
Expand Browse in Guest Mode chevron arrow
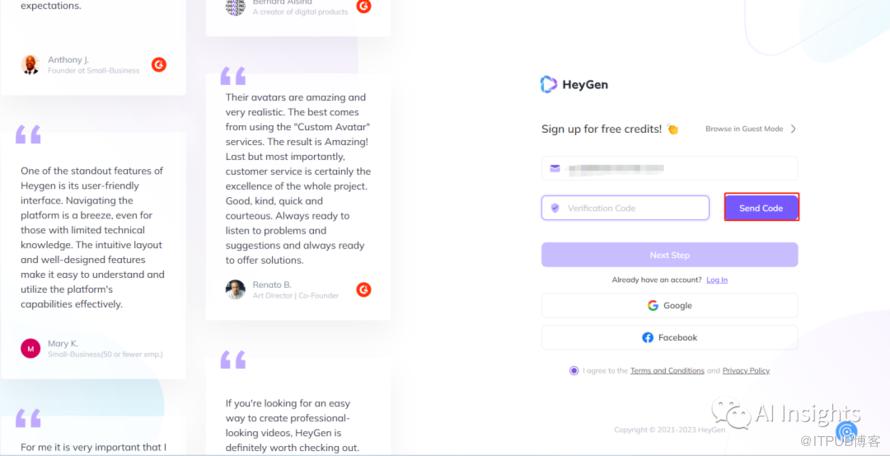pyautogui.click(x=793, y=129)
